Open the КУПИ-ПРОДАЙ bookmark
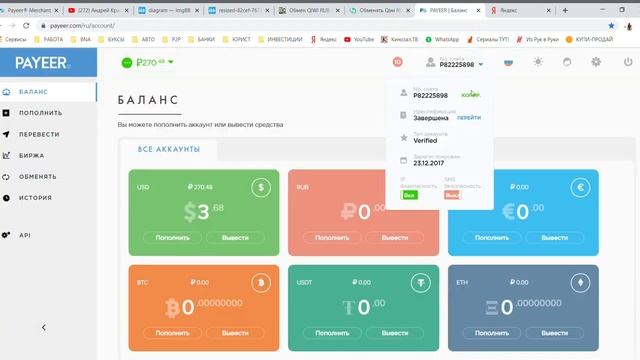Screen dimensions: 640x360 (x=589, y=39)
